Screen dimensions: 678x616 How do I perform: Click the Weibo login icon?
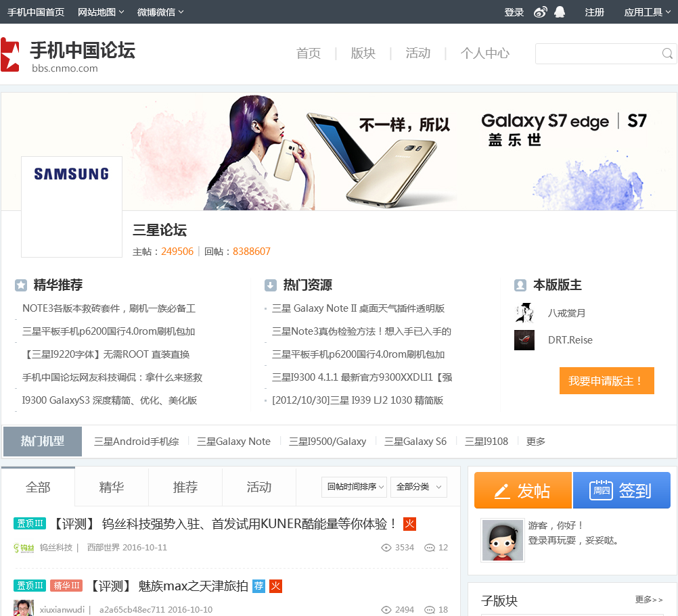click(x=541, y=12)
